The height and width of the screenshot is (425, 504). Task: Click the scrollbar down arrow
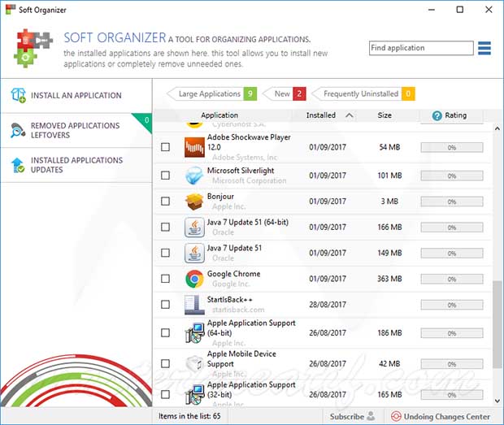497,401
